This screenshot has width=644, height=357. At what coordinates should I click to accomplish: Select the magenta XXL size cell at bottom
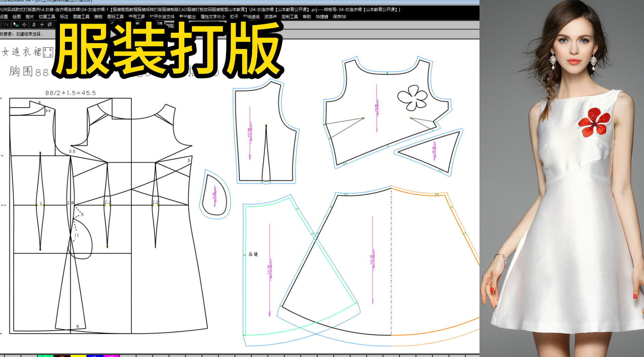click(x=111, y=356)
